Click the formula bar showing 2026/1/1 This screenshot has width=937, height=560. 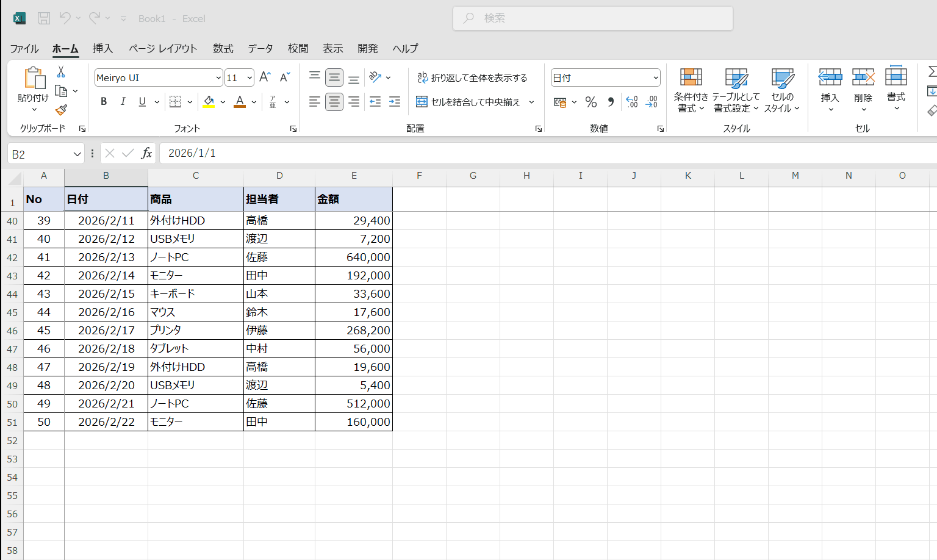pyautogui.click(x=548, y=153)
